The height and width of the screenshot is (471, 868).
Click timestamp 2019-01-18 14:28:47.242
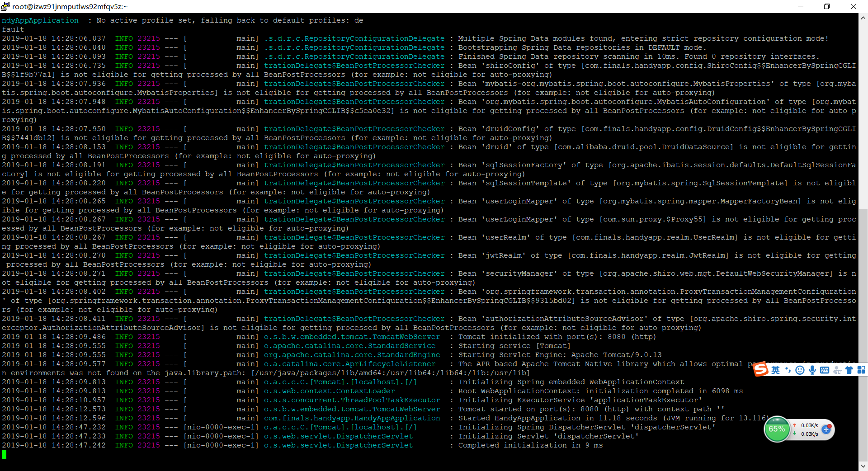click(54, 445)
